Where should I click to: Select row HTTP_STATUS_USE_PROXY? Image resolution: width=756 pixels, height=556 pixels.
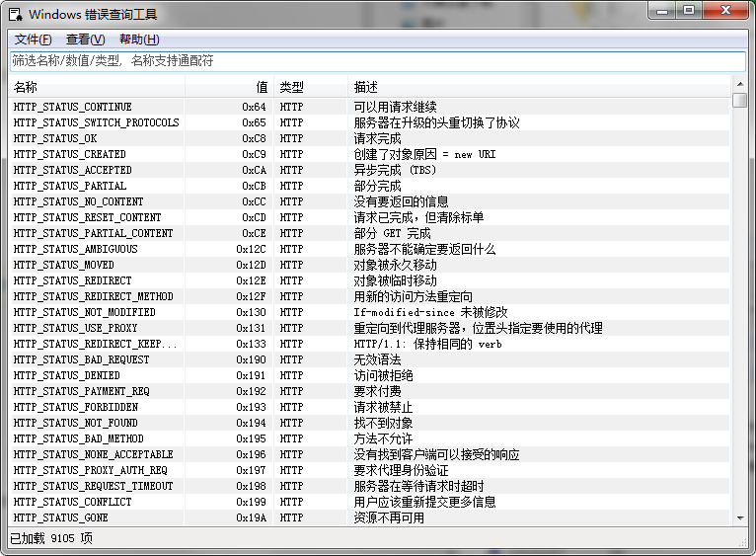pyautogui.click(x=369, y=328)
